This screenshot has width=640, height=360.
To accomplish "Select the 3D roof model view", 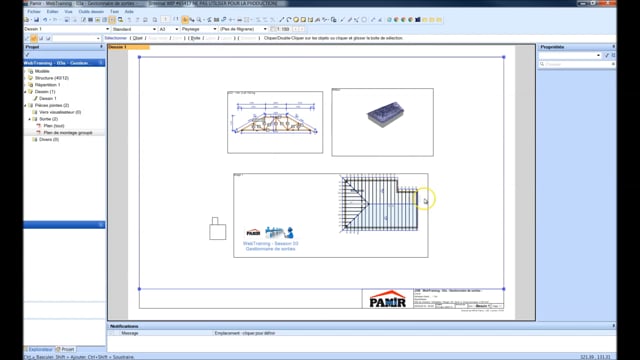I will click(x=382, y=122).
